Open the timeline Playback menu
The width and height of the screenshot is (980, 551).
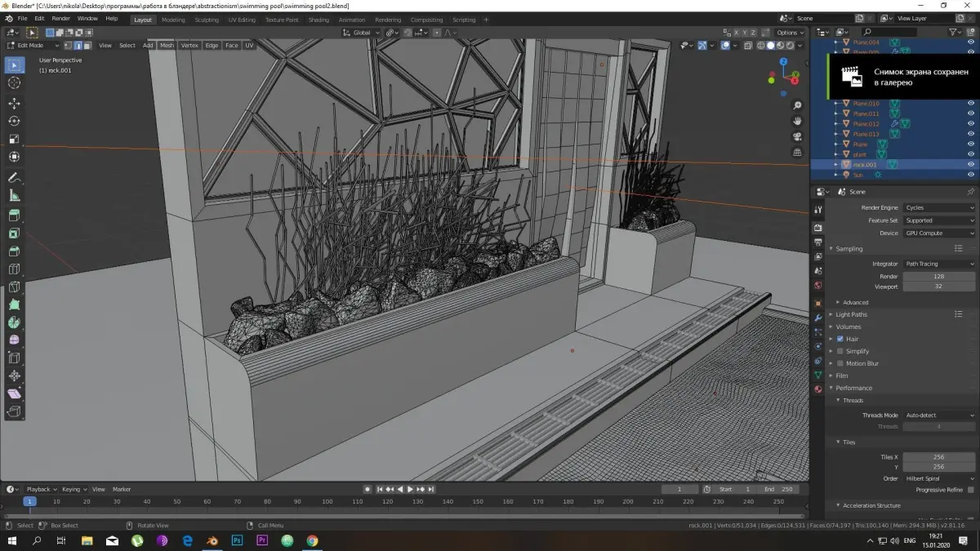click(x=41, y=489)
